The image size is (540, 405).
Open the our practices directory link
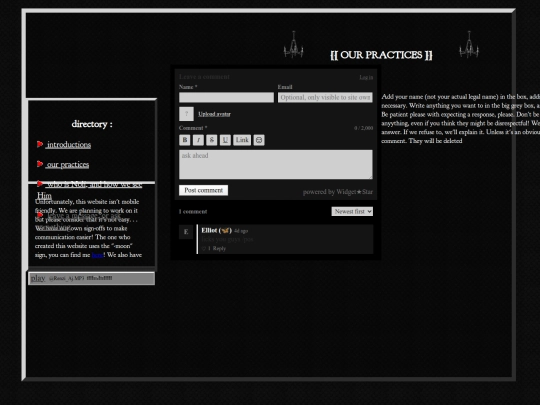click(x=68, y=165)
